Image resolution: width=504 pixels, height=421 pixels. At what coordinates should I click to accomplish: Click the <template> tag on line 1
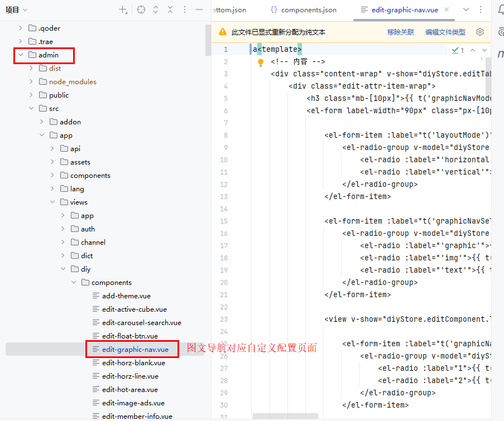280,49
